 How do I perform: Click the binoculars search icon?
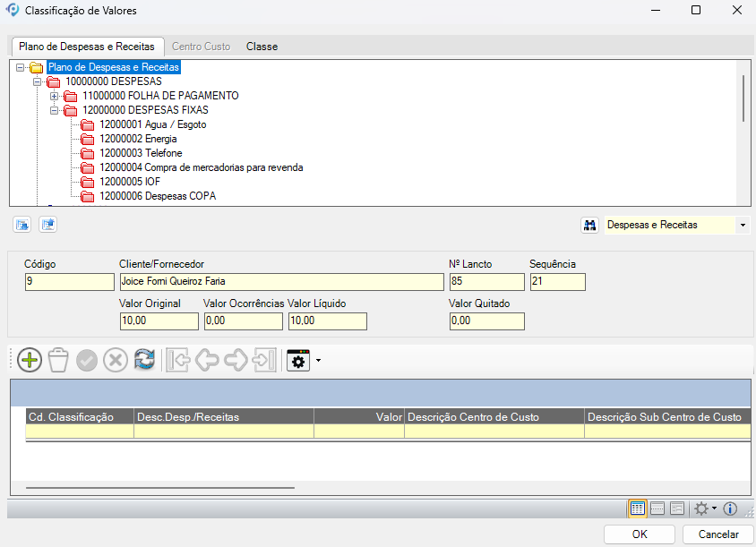[589, 226]
